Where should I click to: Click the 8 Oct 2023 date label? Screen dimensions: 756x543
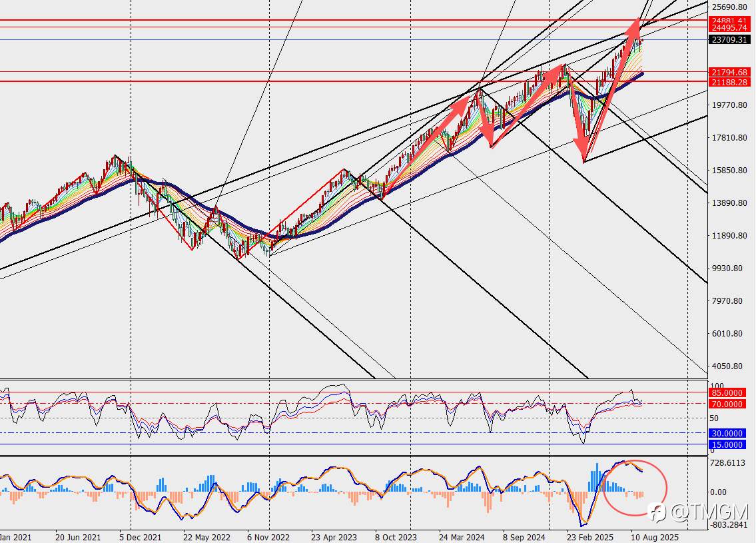tap(396, 537)
